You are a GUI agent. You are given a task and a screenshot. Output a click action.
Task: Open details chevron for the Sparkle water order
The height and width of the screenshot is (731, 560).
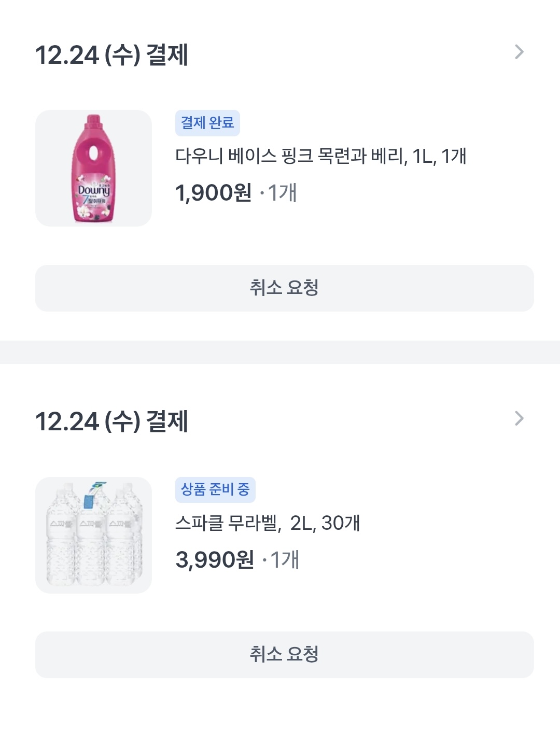click(519, 418)
